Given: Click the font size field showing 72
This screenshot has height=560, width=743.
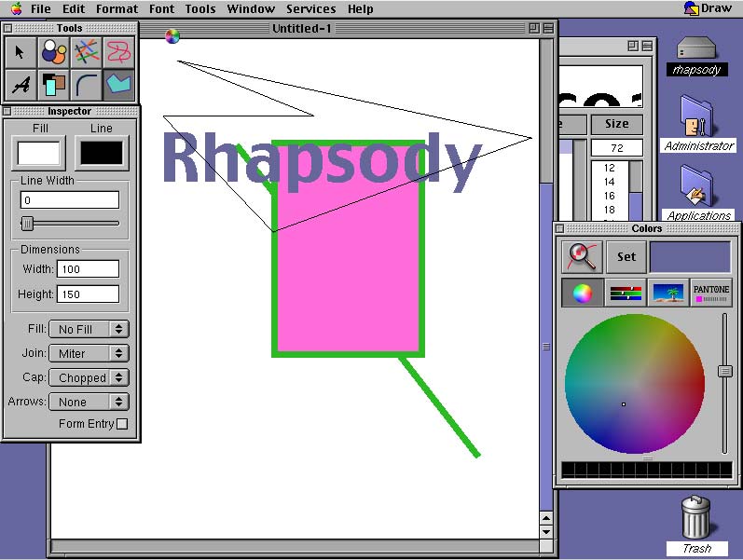Looking at the screenshot, I should (617, 148).
